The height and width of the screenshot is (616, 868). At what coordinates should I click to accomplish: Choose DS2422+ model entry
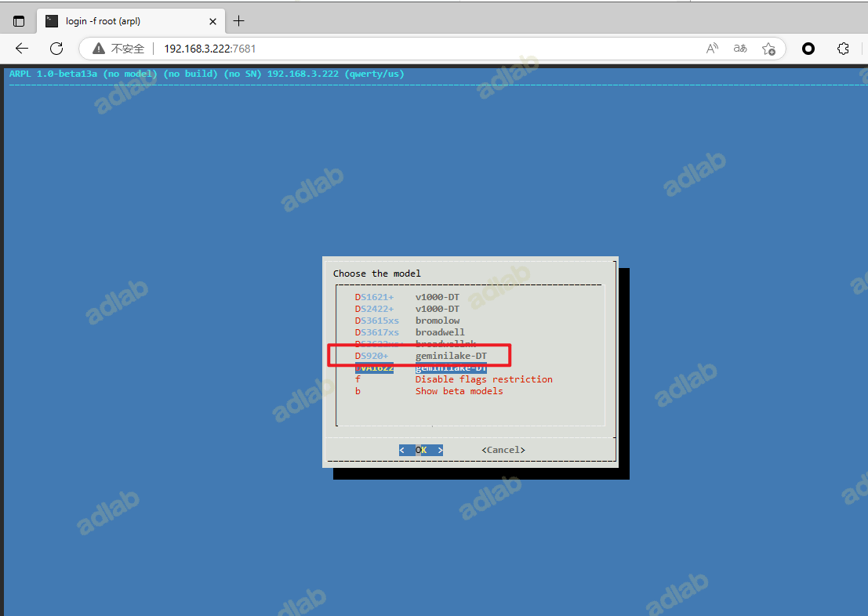[x=408, y=309]
